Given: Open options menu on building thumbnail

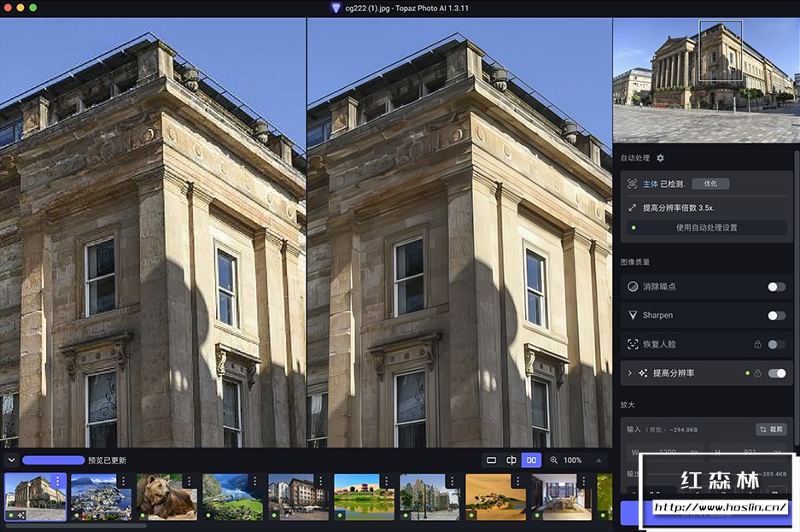Looking at the screenshot, I should 58,481.
